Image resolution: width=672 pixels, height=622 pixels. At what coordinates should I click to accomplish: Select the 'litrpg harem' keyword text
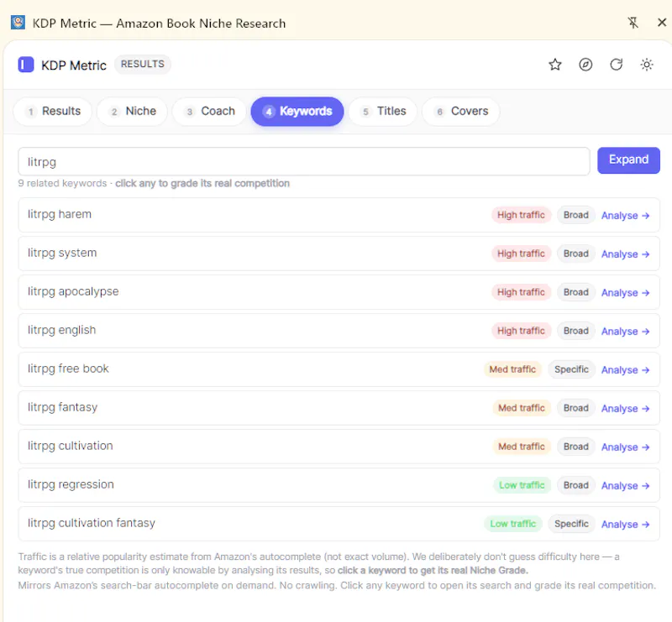click(x=60, y=214)
